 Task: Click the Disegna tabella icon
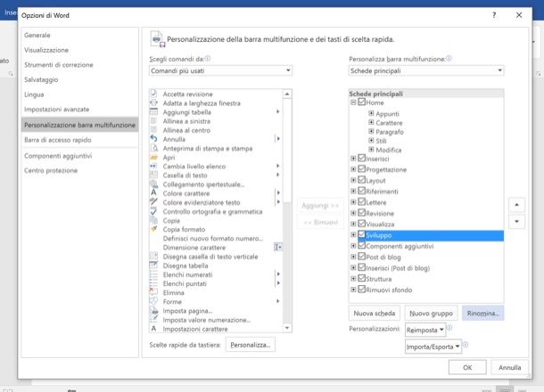click(x=153, y=265)
